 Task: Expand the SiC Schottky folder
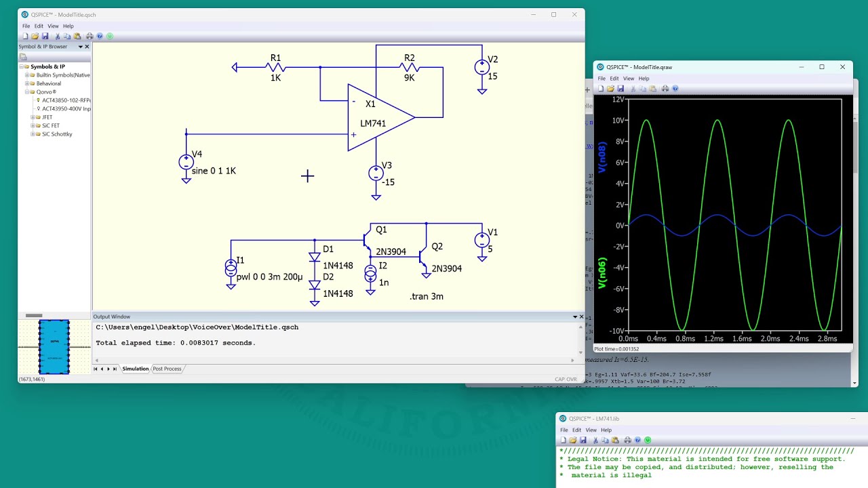click(33, 134)
